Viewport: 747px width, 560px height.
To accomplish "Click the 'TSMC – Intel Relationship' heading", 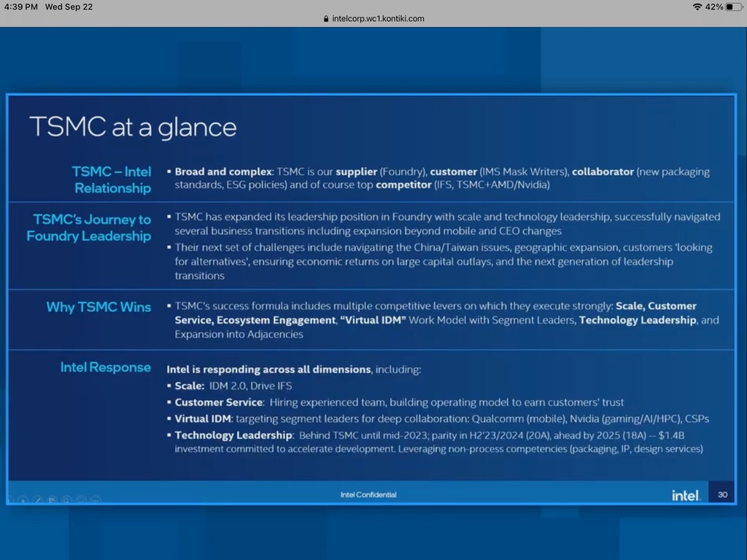I will (111, 179).
